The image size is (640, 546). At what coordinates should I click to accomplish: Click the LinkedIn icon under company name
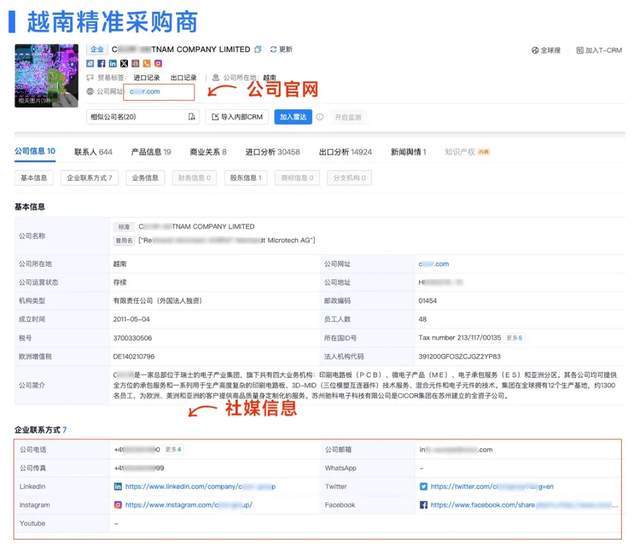coord(112,63)
